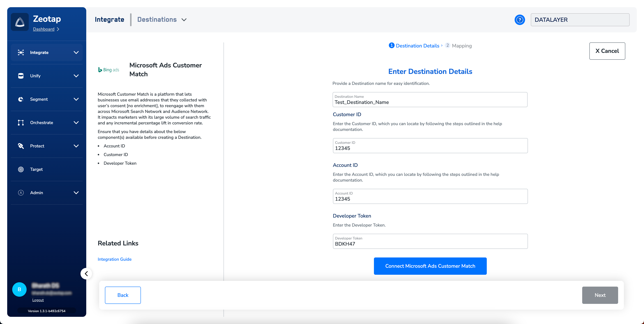Expand the Admin menu chevron
644x324 pixels.
(76, 193)
